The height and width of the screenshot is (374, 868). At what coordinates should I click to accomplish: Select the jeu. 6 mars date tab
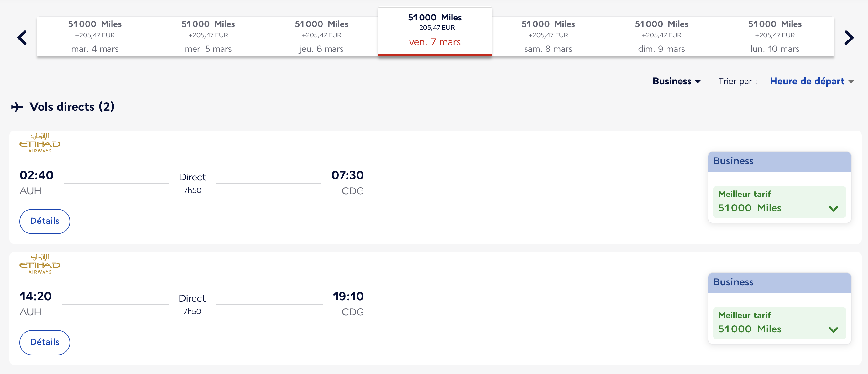[322, 36]
